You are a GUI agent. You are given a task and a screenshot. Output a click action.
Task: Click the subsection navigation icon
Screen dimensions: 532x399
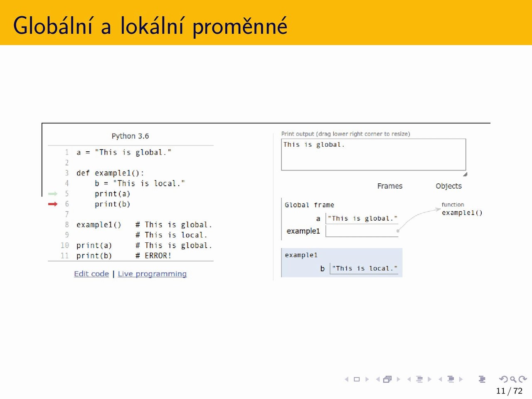coord(419,379)
